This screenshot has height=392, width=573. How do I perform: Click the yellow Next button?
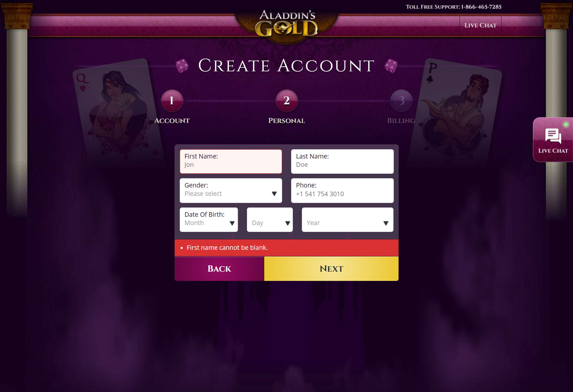click(x=331, y=269)
